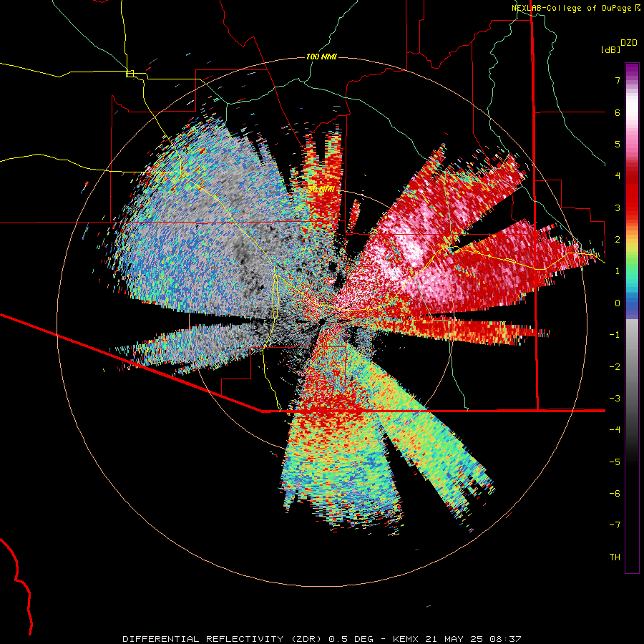The height and width of the screenshot is (644, 644).
Task: Click the 2 value on the color scale
Action: (x=618, y=240)
